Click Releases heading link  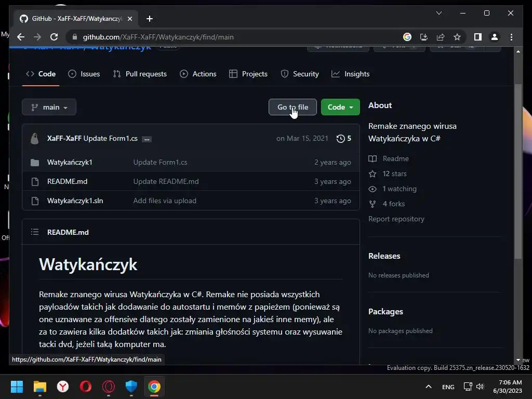[x=384, y=256]
